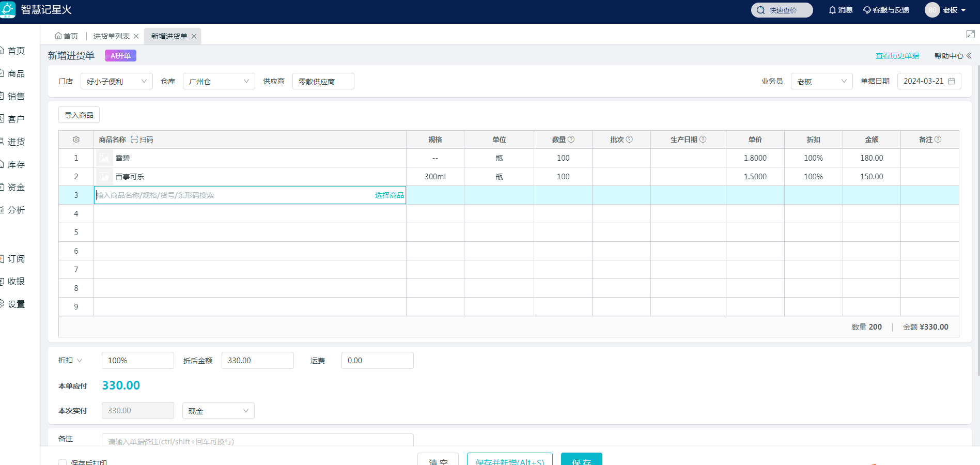Screen dimensions: 980x465
Task: Click the 雪碧 product thumbnail
Action: 104,158
